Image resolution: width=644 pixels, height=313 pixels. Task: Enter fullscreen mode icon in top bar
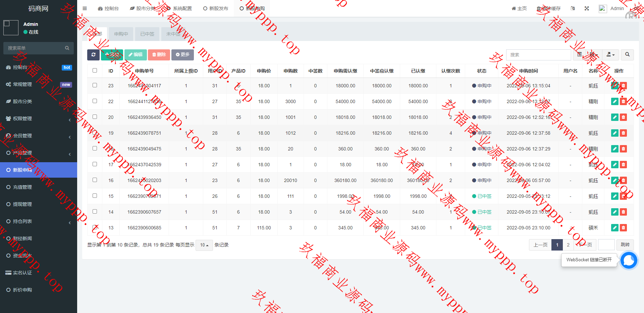pyautogui.click(x=587, y=8)
